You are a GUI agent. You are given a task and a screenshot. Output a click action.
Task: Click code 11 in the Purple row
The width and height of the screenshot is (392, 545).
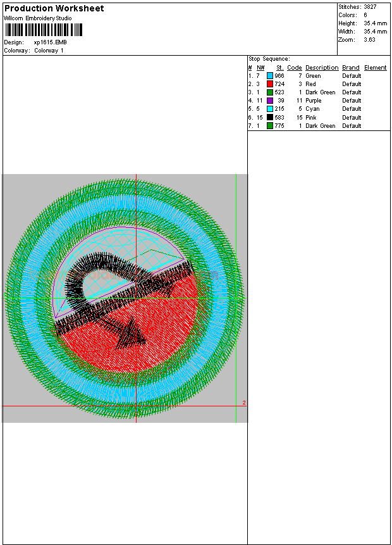coord(300,101)
